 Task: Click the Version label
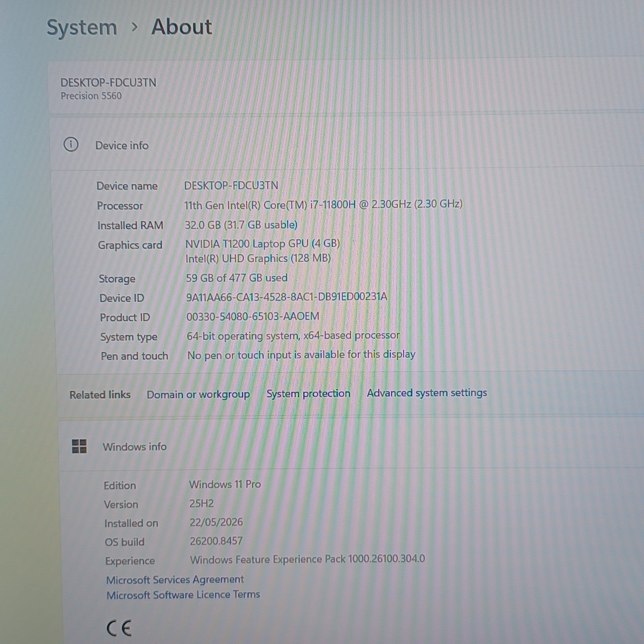pyautogui.click(x=121, y=504)
